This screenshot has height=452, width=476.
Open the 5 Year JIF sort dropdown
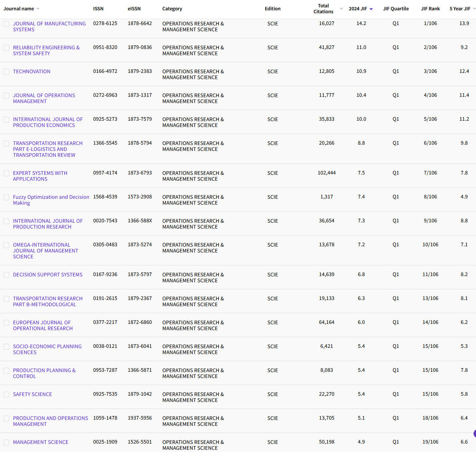click(474, 9)
